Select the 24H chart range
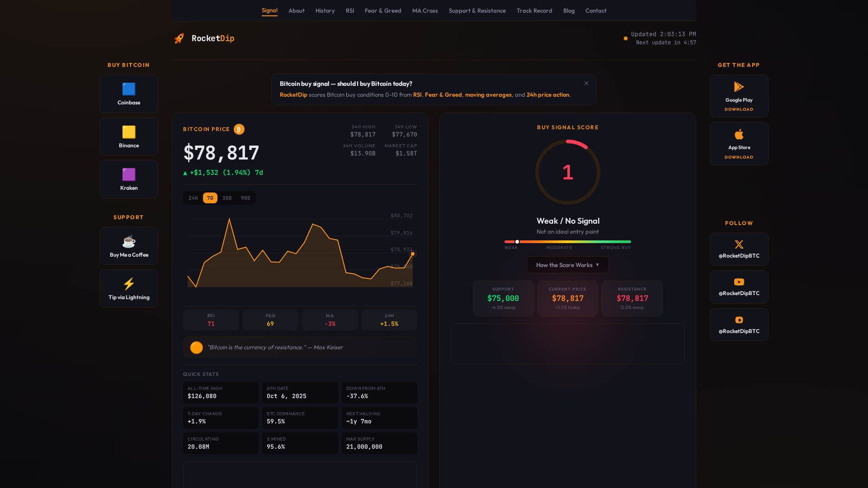This screenshot has width=868, height=488. pyautogui.click(x=193, y=198)
